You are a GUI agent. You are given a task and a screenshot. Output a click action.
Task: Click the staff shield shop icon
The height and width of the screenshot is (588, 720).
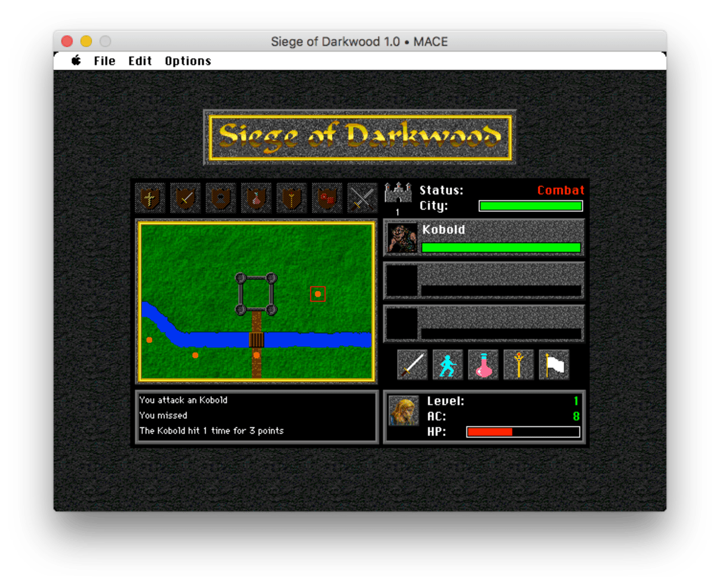point(292,198)
